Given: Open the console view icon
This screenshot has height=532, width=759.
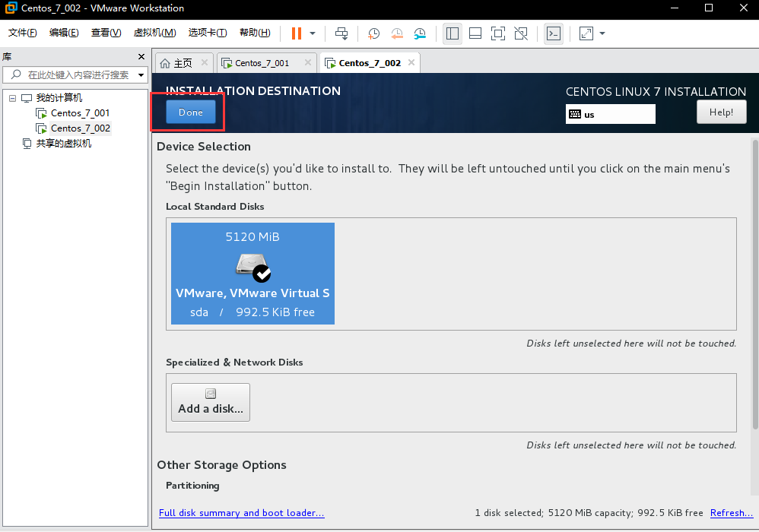Looking at the screenshot, I should tap(553, 33).
